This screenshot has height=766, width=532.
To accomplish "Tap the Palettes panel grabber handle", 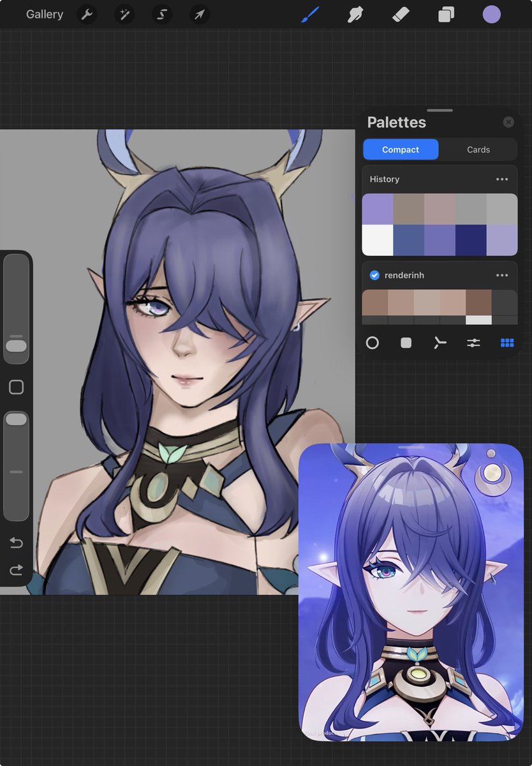I will point(440,110).
